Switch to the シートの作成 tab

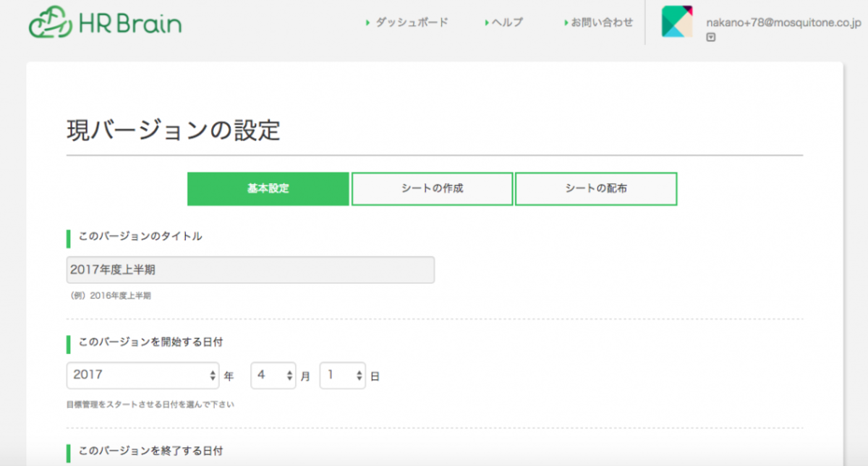point(432,188)
